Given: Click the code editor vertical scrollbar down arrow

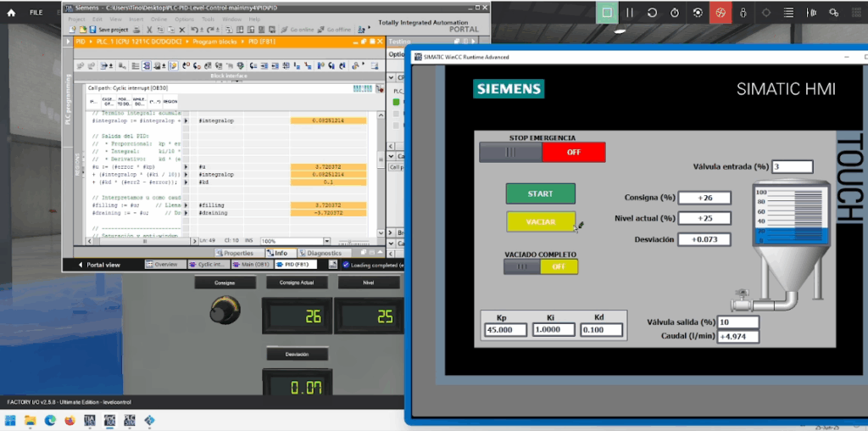Looking at the screenshot, I should pyautogui.click(x=381, y=233).
